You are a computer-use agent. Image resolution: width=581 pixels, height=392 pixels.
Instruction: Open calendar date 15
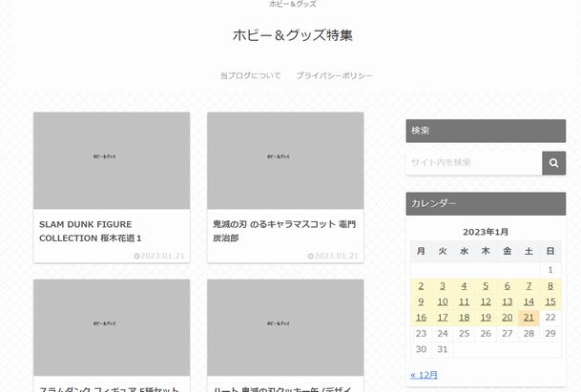click(550, 301)
